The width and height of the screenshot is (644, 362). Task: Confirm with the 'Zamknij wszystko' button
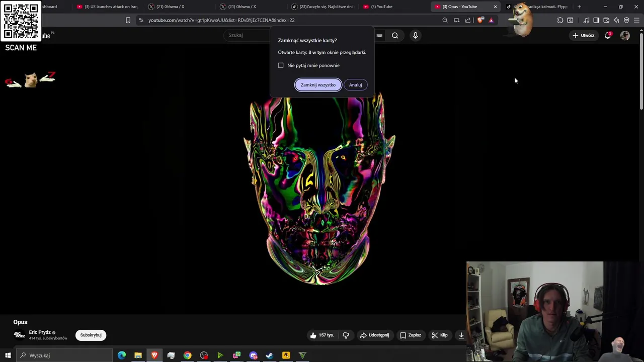tap(318, 85)
